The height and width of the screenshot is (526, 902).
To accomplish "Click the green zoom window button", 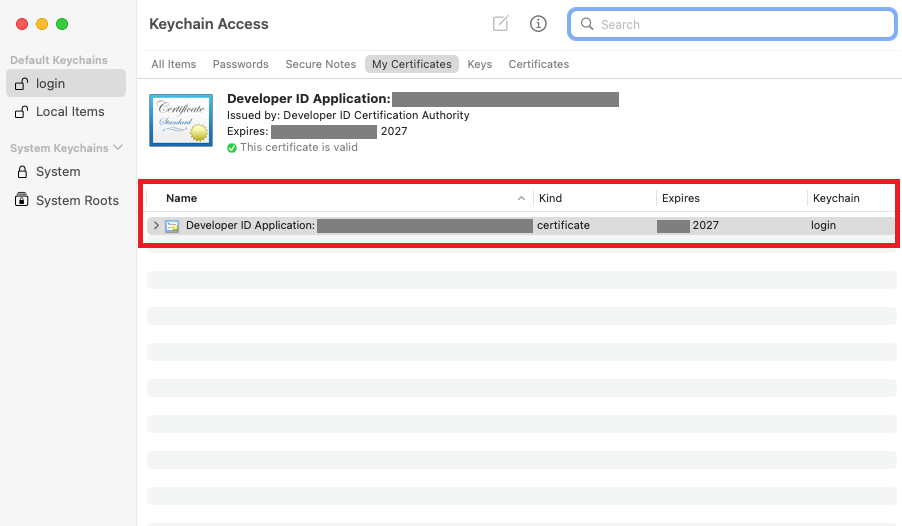I will click(x=62, y=24).
